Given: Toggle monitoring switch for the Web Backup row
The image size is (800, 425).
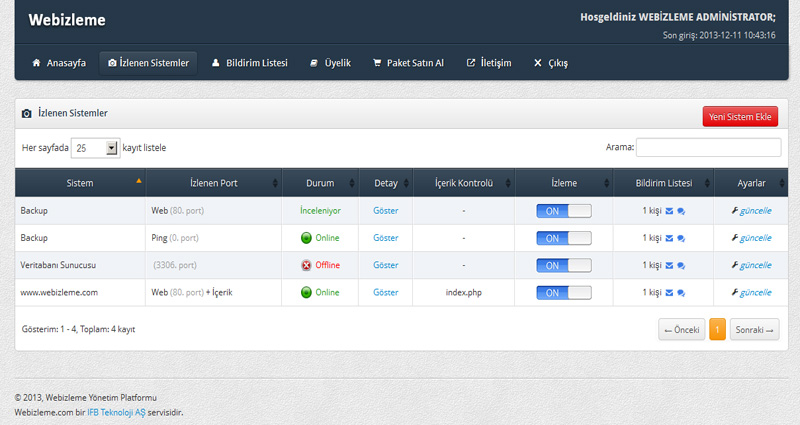Looking at the screenshot, I should (563, 211).
